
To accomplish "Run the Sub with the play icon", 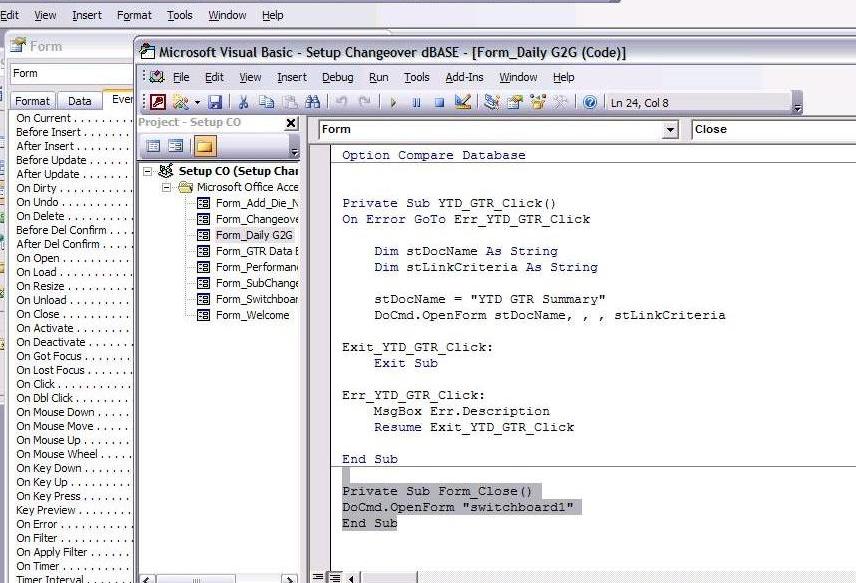I will coord(393,102).
